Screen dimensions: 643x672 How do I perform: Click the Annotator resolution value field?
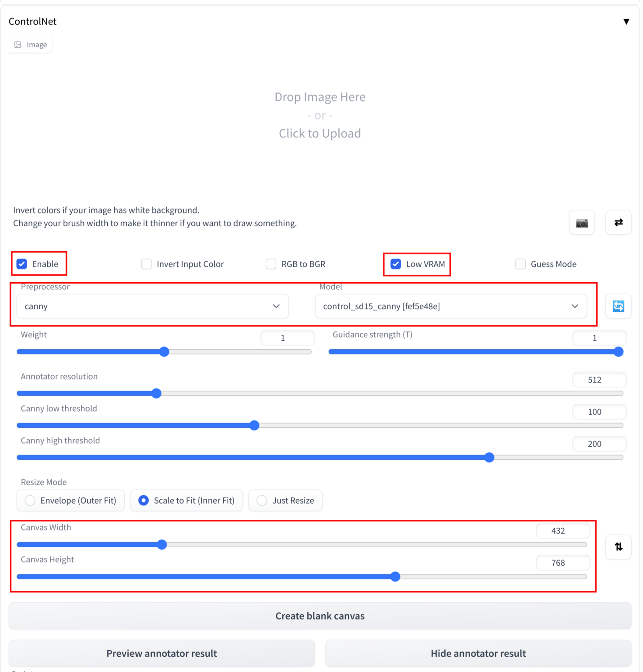tap(599, 379)
